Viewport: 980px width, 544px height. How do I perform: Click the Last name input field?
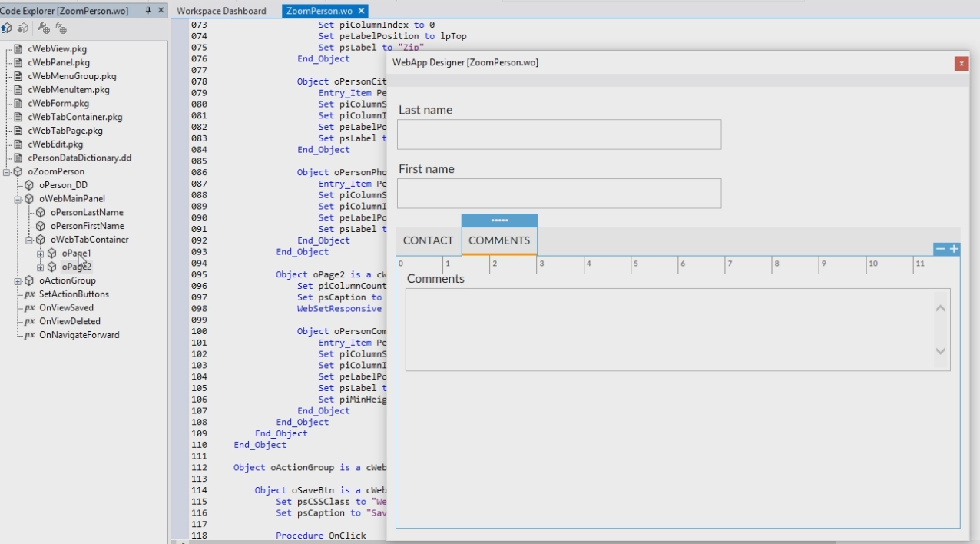(x=558, y=134)
